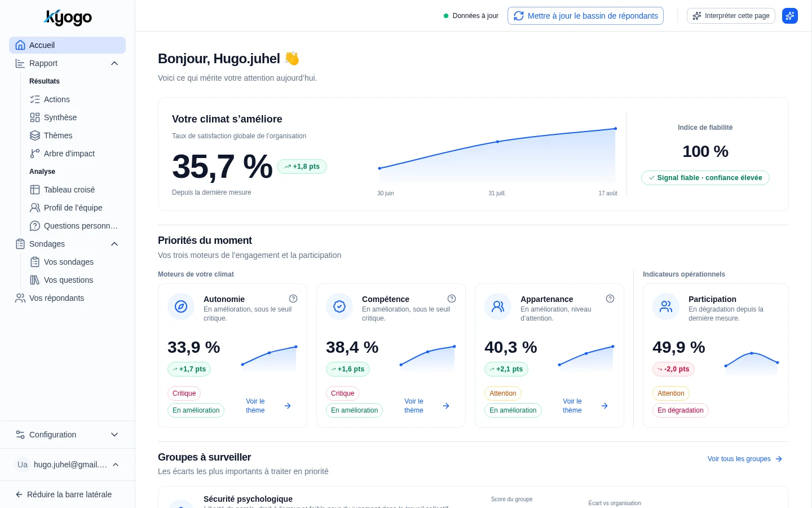Click Réduire la barre latérale
812x508 pixels.
pyautogui.click(x=64, y=494)
